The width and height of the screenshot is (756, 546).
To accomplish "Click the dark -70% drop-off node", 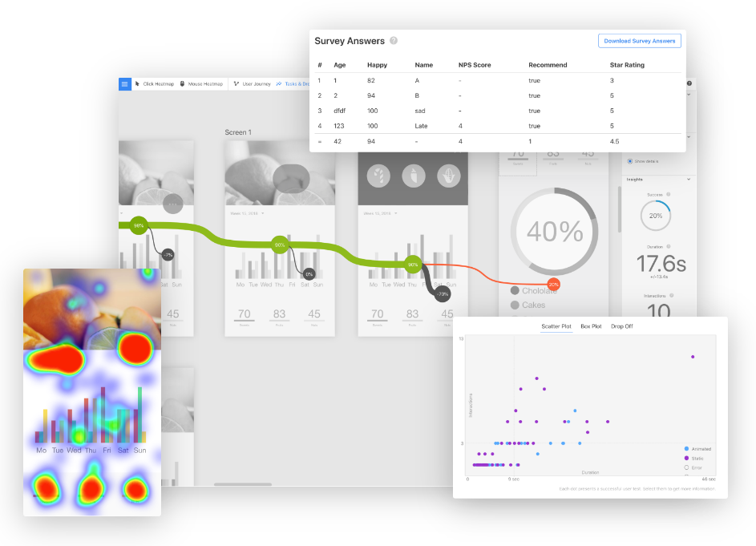I will tap(442, 293).
